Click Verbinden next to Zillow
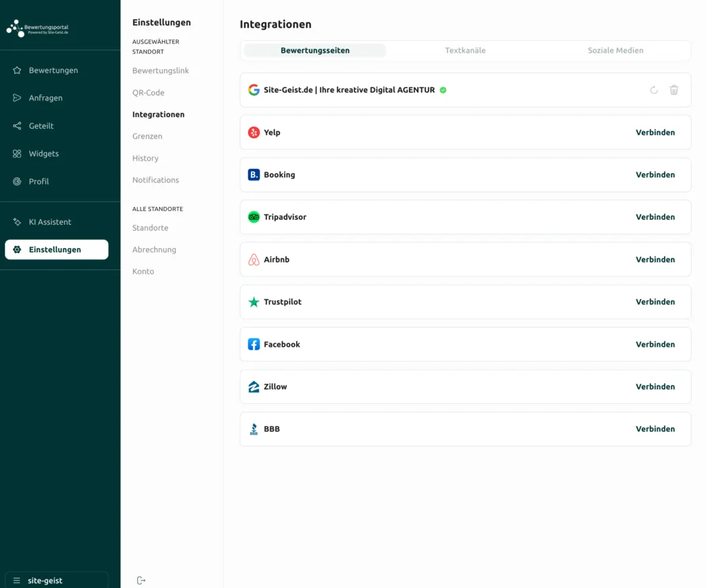706x588 pixels. tap(655, 387)
